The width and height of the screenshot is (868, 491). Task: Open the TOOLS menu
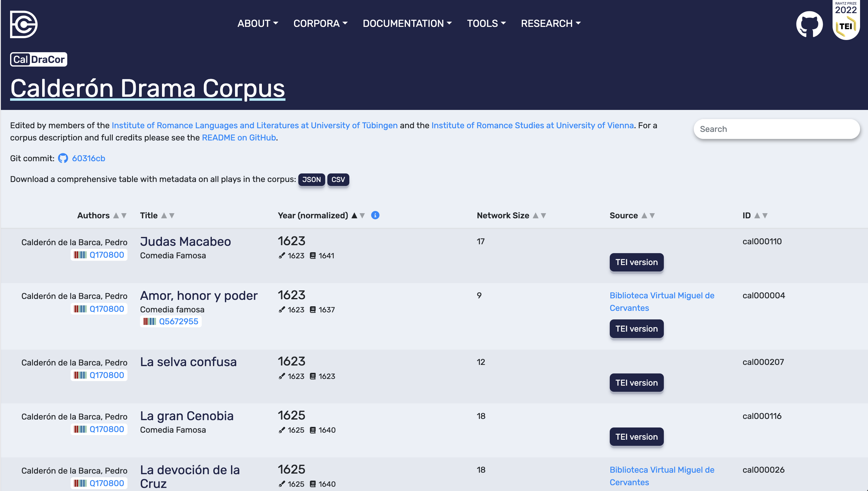(486, 23)
